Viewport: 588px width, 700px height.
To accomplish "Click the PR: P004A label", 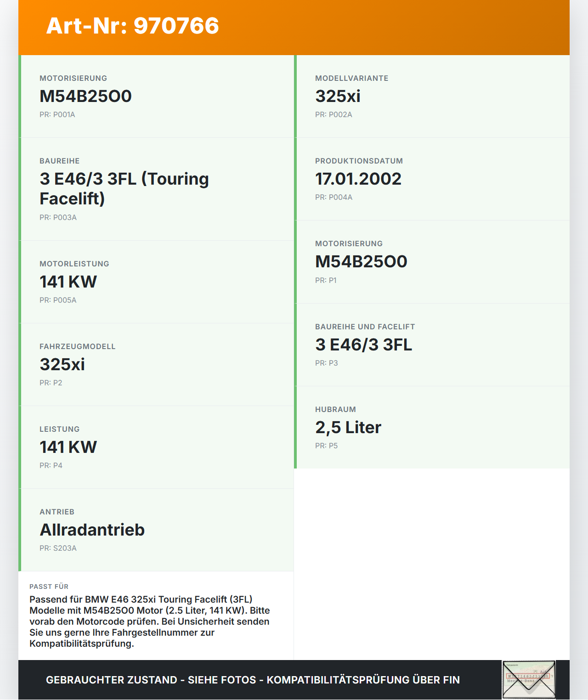I will click(333, 197).
